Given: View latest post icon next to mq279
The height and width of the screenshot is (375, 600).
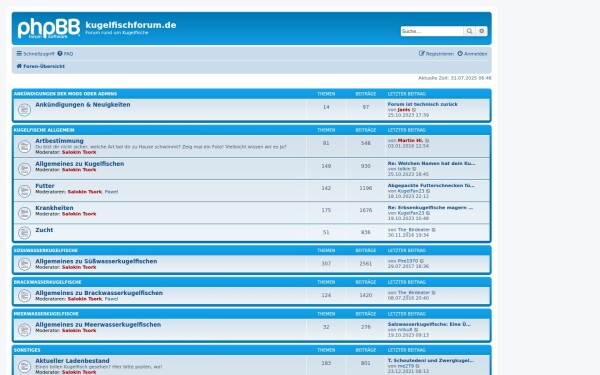Looking at the screenshot, I should [x=417, y=366].
